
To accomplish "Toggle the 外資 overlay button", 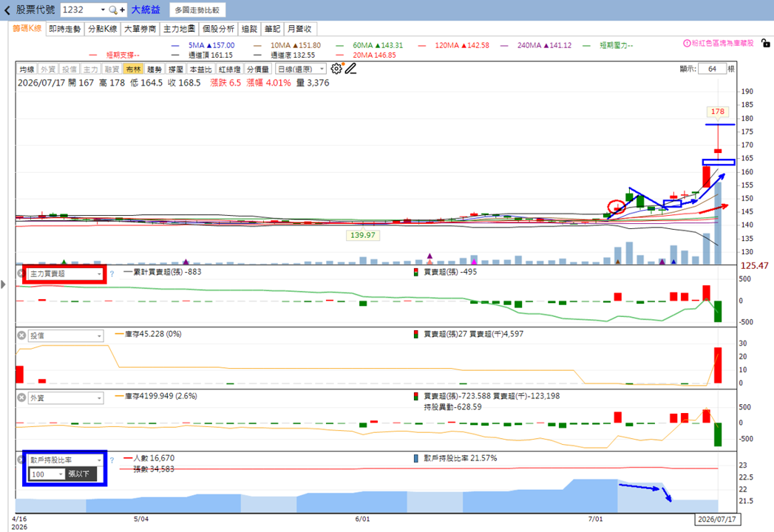I will [x=48, y=69].
